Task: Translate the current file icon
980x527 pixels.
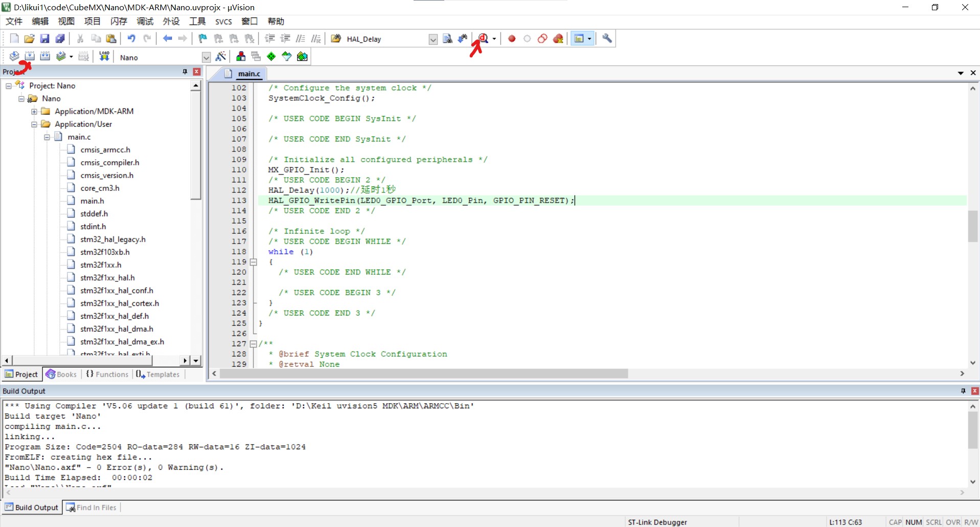Action: tap(14, 56)
